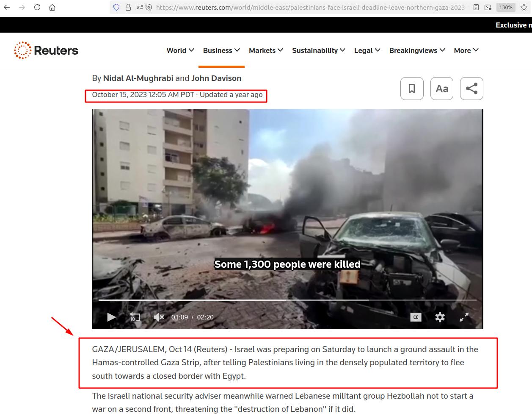Rewind video 10 seconds

tap(135, 317)
